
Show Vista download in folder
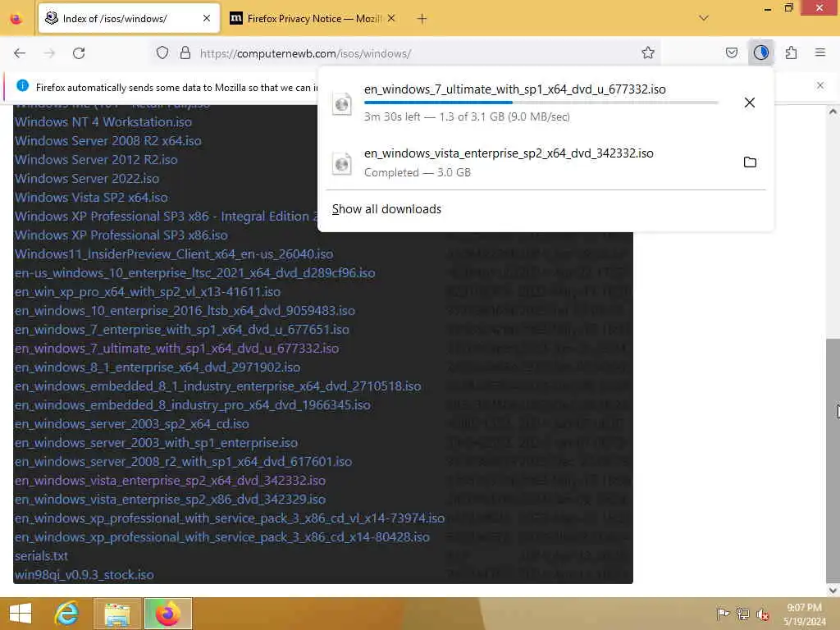[x=750, y=162]
